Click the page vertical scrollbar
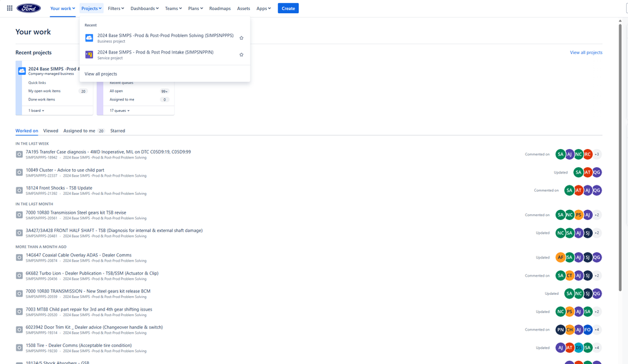Screen dimensions: 628x364 point(620,157)
